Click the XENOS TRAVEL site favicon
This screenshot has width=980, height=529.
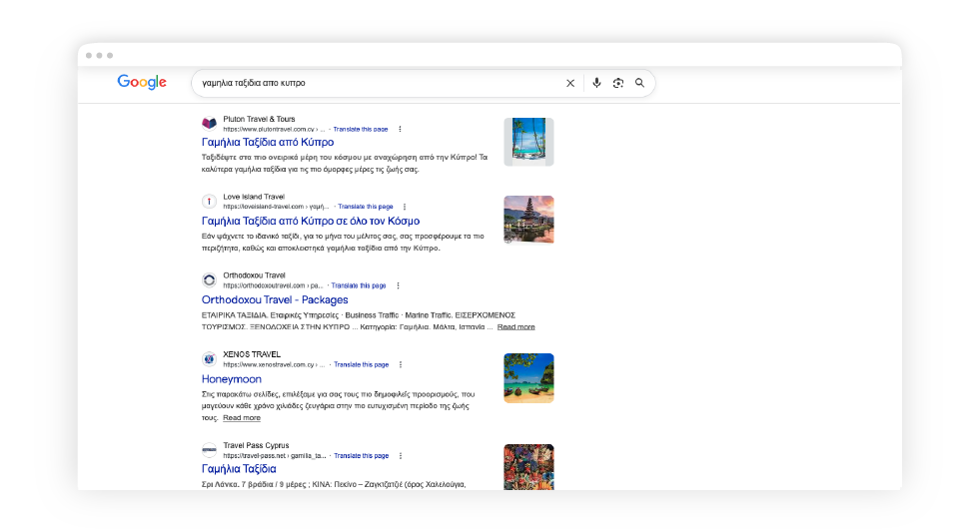[x=209, y=359]
